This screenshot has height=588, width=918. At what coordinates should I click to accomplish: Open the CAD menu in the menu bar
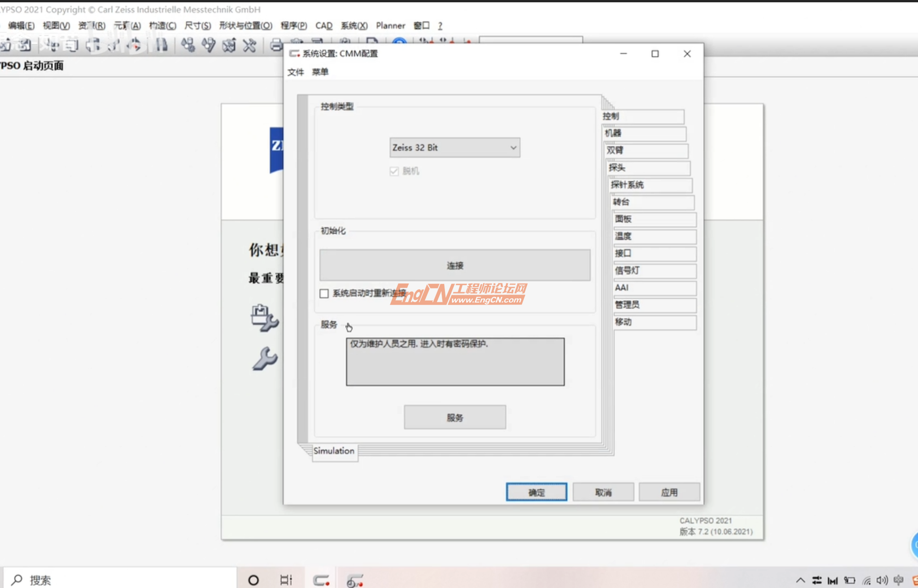pos(323,26)
